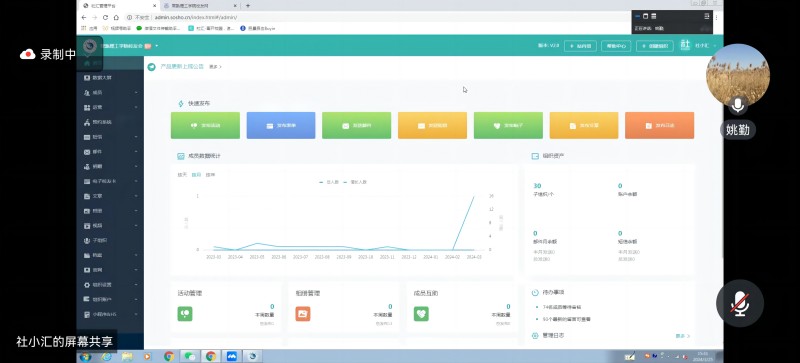
Task: Click the 成员互动 green heart icon
Action: (x=421, y=313)
